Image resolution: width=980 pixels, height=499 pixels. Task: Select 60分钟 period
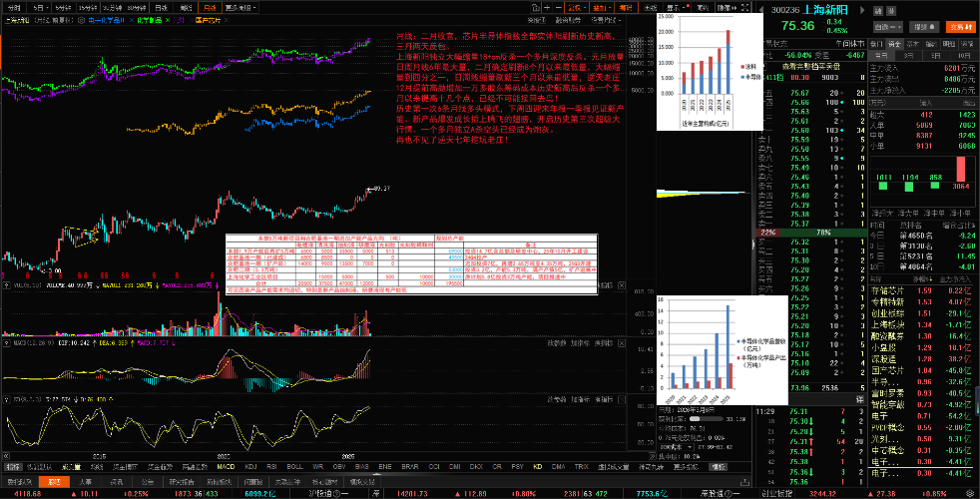(x=137, y=8)
